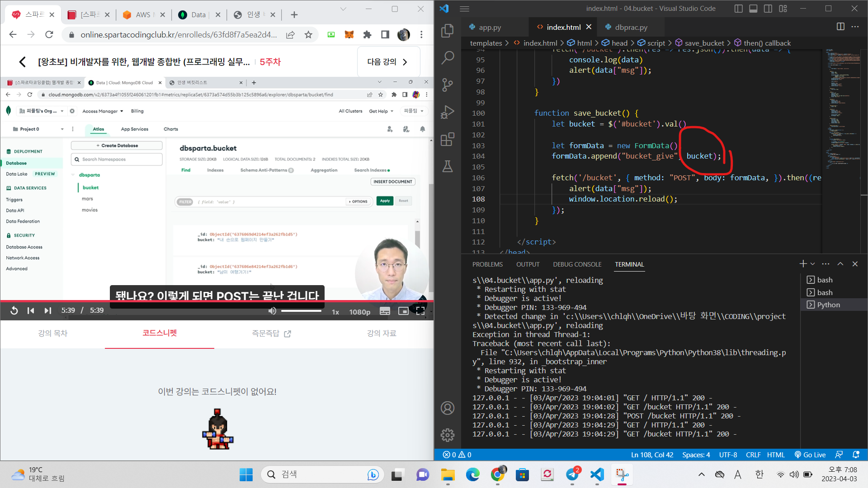Go back to the previous lecture page
This screenshot has width=868, height=488.
point(22,62)
